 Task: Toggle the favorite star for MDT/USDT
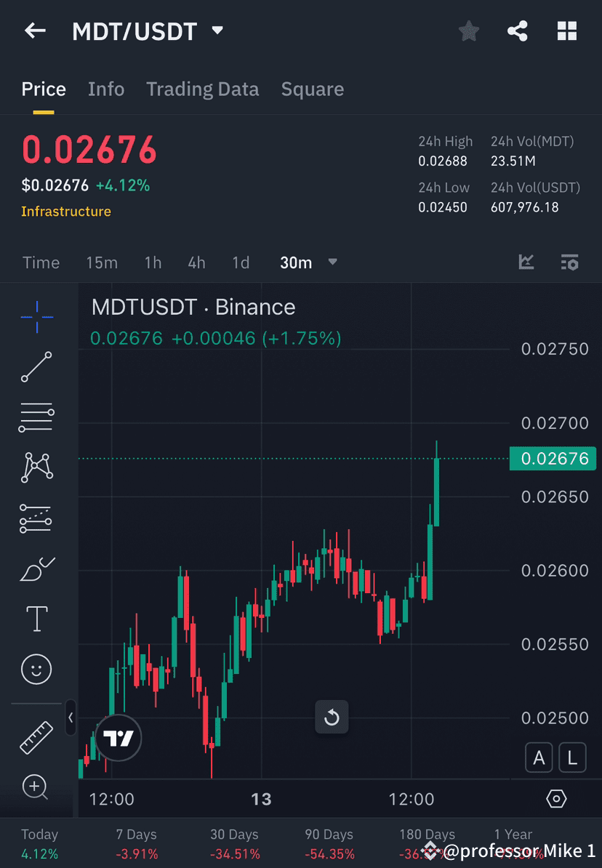tap(468, 31)
